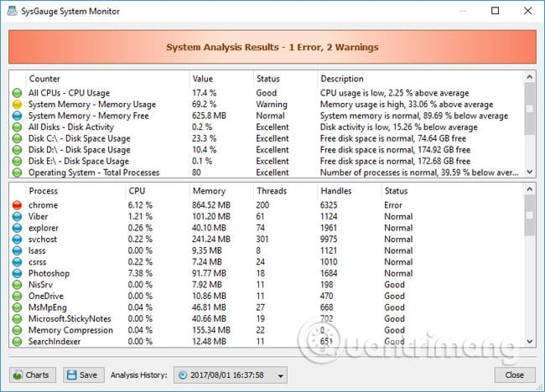Viewport: 545px width, 392px height.
Task: Click the green icon beside All Disks - Disk Activity
Action: coord(17,127)
